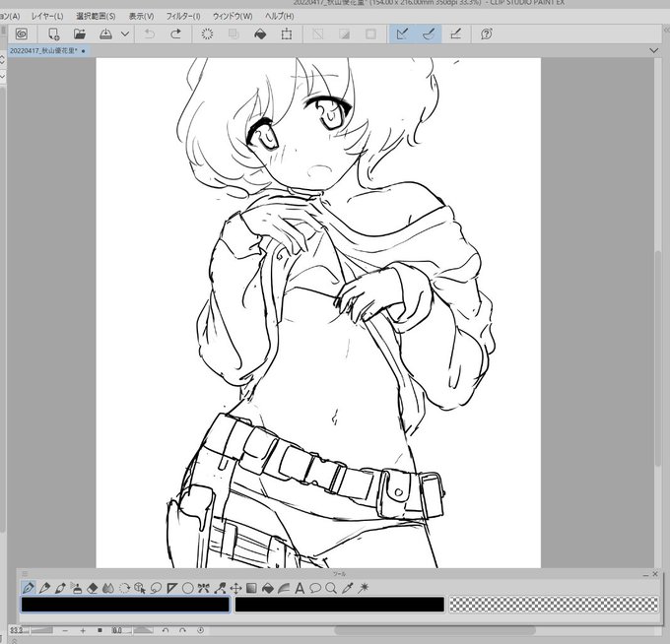The width and height of the screenshot is (670, 644).
Task: Open the レイヤー(L) menu
Action: [47, 16]
